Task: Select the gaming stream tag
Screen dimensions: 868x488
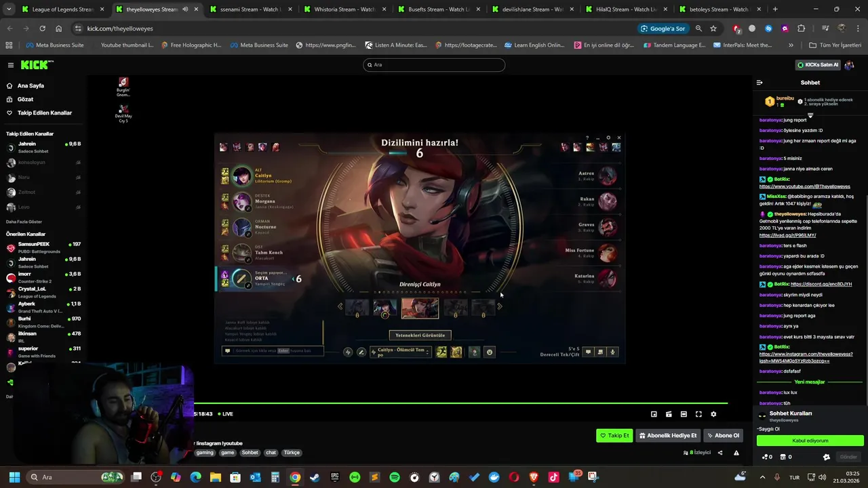Action: click(205, 453)
